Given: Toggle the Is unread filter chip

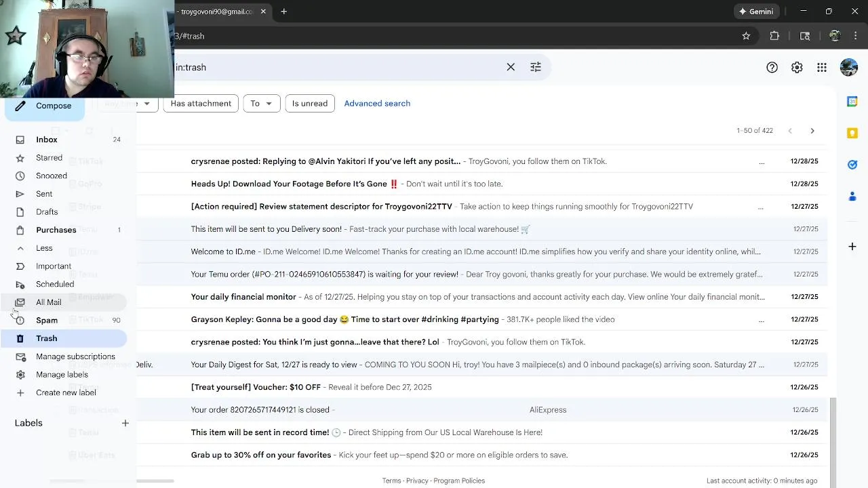Looking at the screenshot, I should tap(310, 104).
